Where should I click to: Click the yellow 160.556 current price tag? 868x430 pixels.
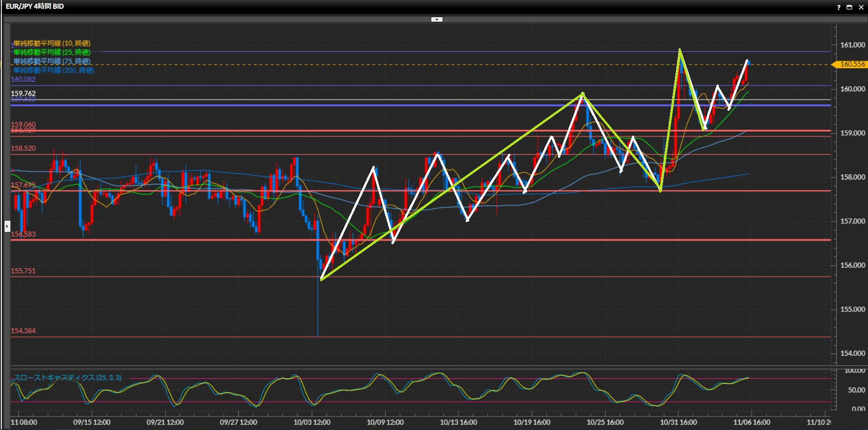852,64
